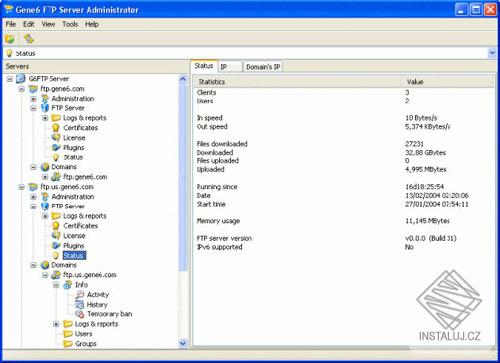Expand Administration under ftp.gene6.com

click(x=33, y=99)
